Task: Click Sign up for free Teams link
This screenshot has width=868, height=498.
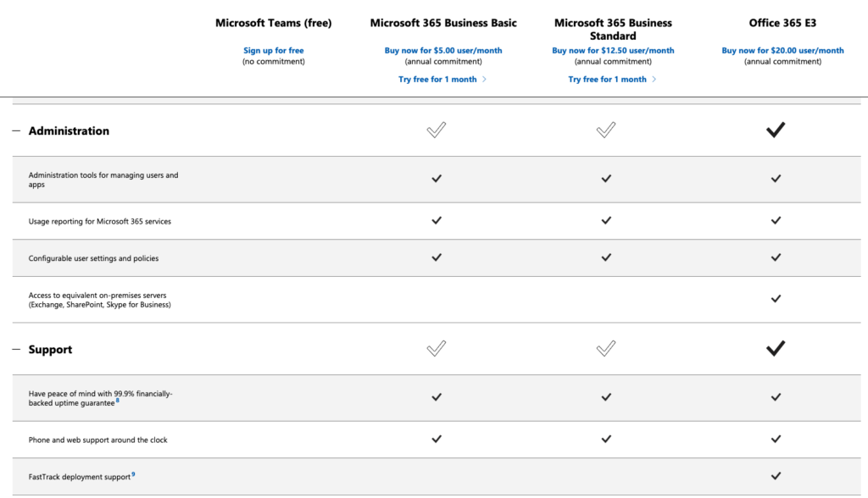Action: tap(274, 50)
